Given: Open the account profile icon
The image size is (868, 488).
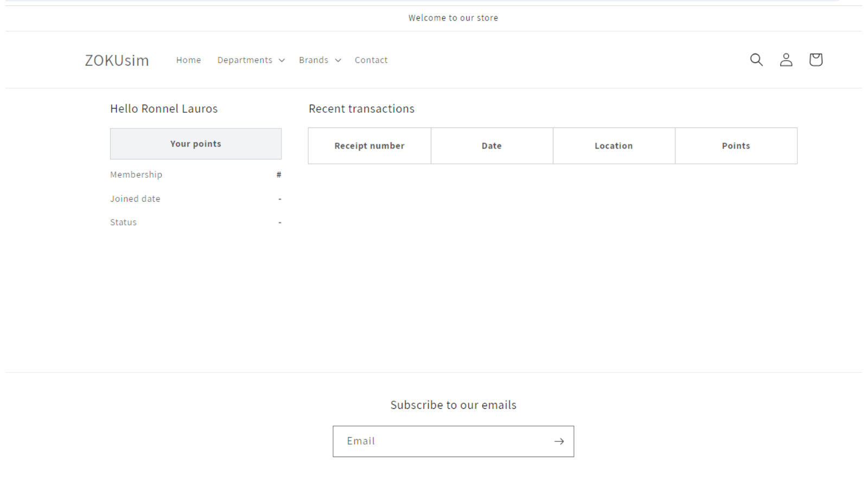Looking at the screenshot, I should (786, 60).
